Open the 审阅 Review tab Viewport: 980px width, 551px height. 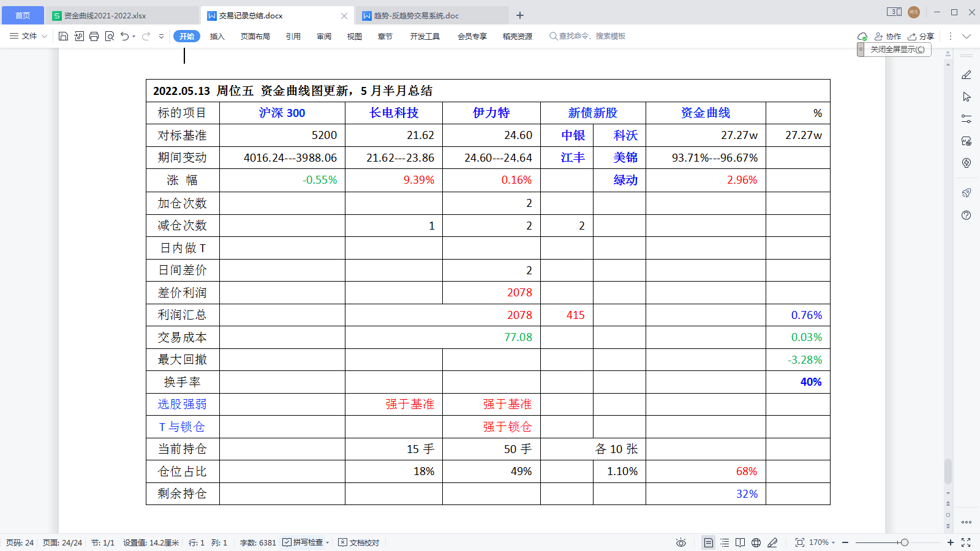[x=324, y=36]
